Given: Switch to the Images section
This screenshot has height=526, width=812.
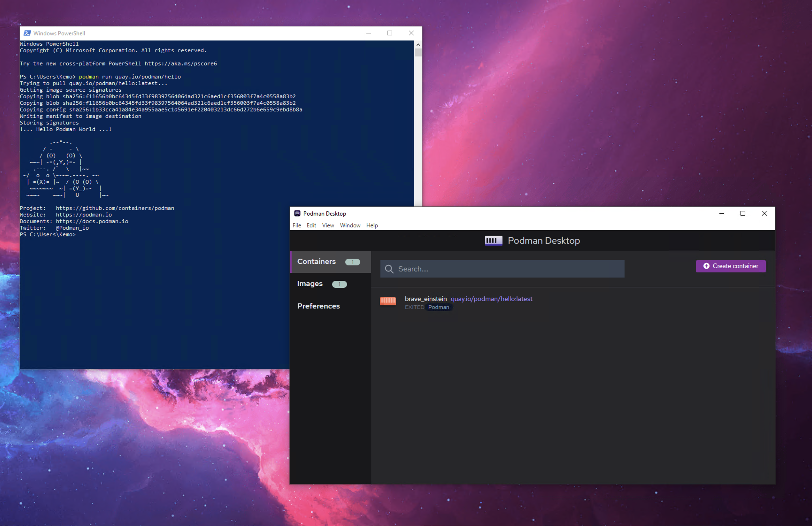Looking at the screenshot, I should point(309,284).
